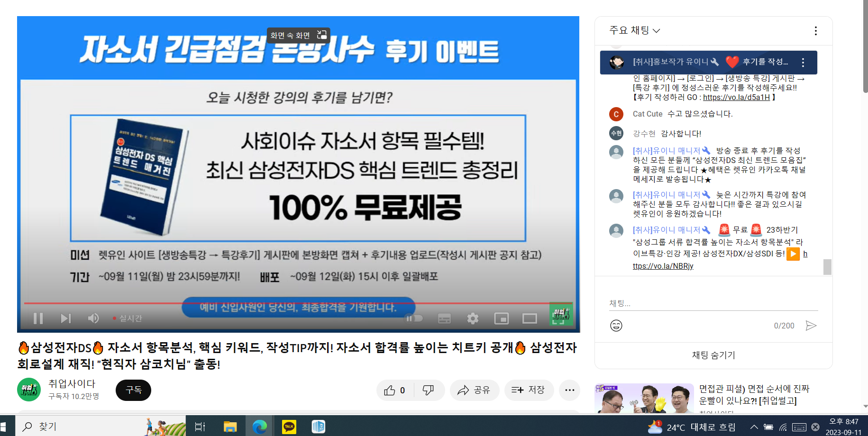Viewport: 868px width, 436px height.
Task: Open the recommended 면접관 피셜 video thumbnail
Action: [644, 398]
